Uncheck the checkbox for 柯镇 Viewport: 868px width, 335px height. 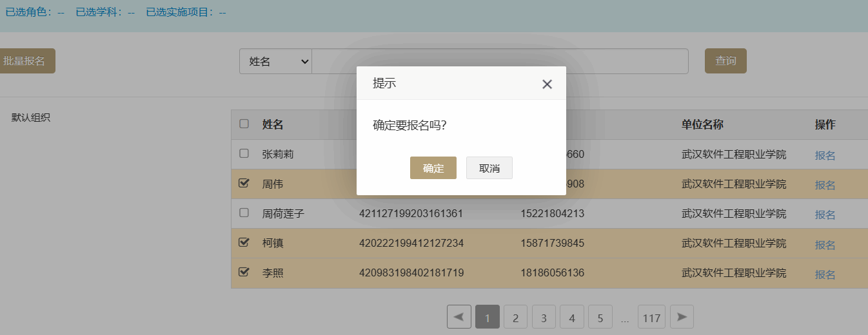pyautogui.click(x=244, y=242)
